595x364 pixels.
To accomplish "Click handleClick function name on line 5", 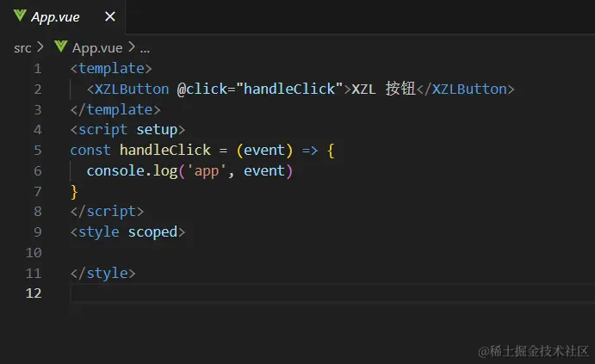I will [x=165, y=150].
